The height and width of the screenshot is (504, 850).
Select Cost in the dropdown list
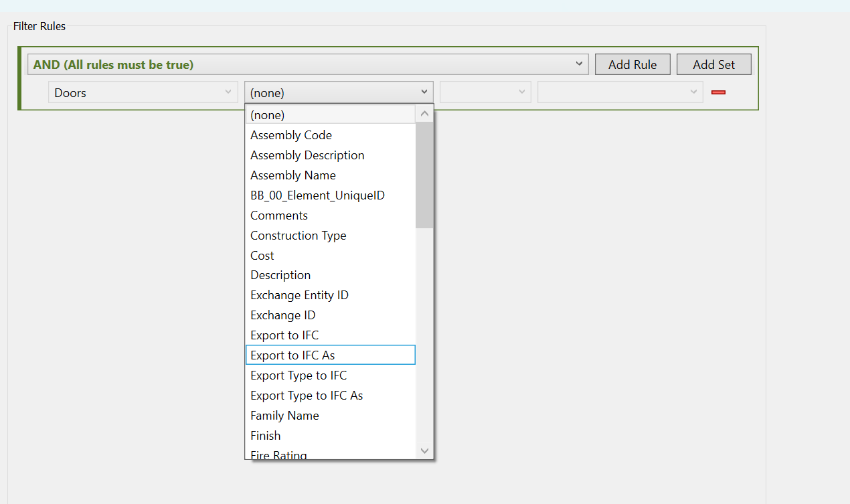(x=262, y=256)
